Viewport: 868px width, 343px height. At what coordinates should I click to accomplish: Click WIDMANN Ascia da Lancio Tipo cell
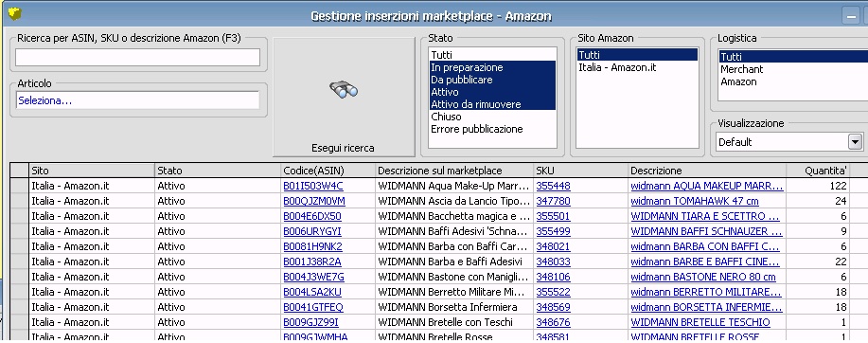pyautogui.click(x=454, y=201)
